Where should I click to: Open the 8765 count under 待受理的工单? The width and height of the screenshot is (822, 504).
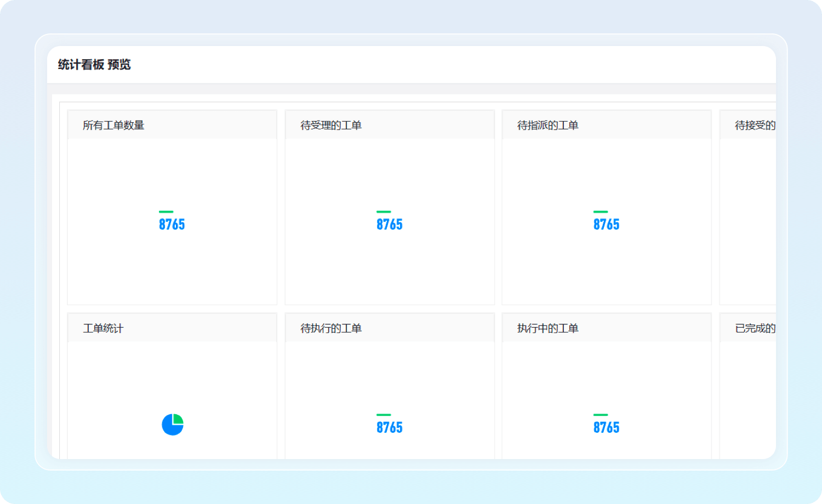click(x=390, y=225)
